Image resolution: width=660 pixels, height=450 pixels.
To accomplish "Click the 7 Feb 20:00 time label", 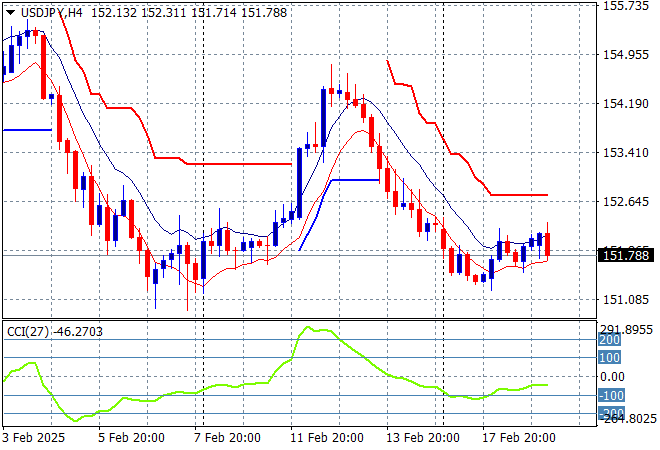I will point(227,438).
